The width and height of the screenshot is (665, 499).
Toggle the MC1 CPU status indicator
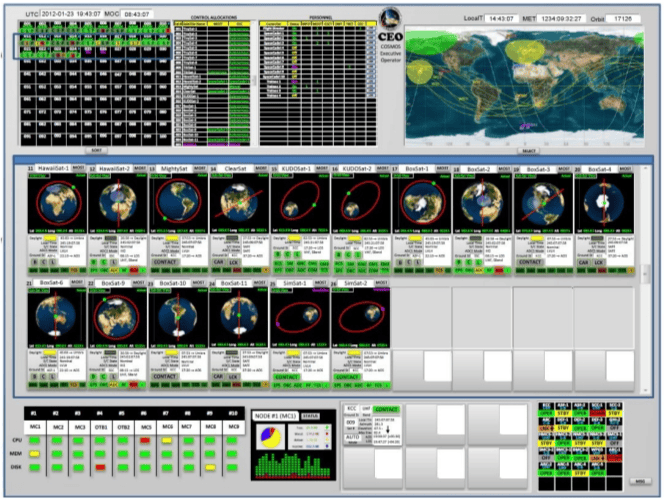[x=34, y=440]
